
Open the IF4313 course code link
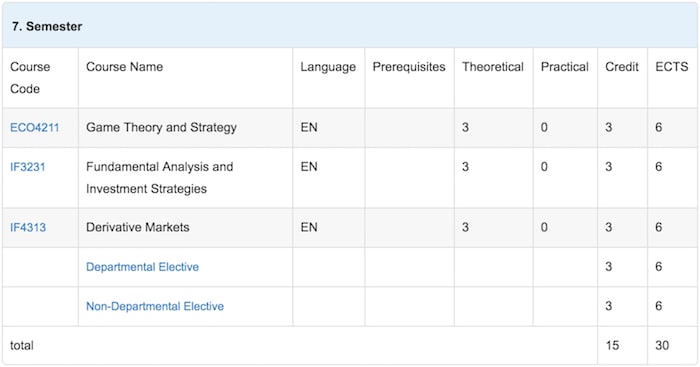(x=28, y=227)
